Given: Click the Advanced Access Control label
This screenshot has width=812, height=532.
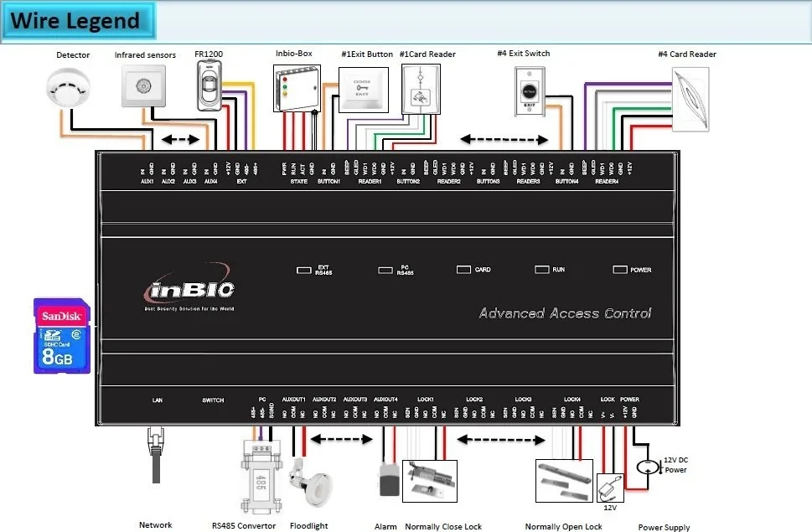Looking at the screenshot, I should point(565,312).
